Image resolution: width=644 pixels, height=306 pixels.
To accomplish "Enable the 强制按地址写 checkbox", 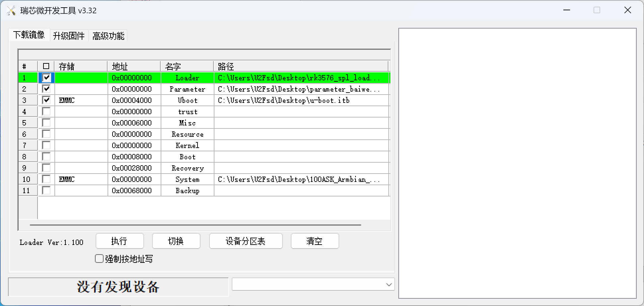I will coord(99,259).
